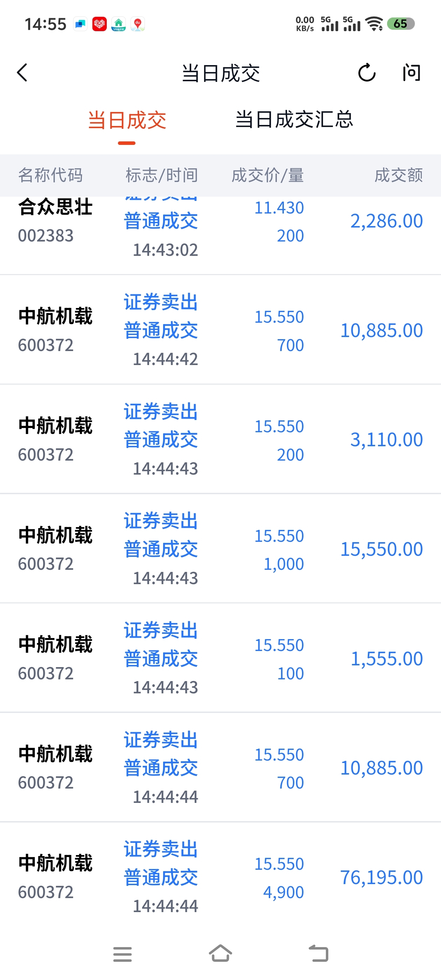Tap the Android recent apps menu icon
Screen dimensions: 441x980
pos(122,954)
